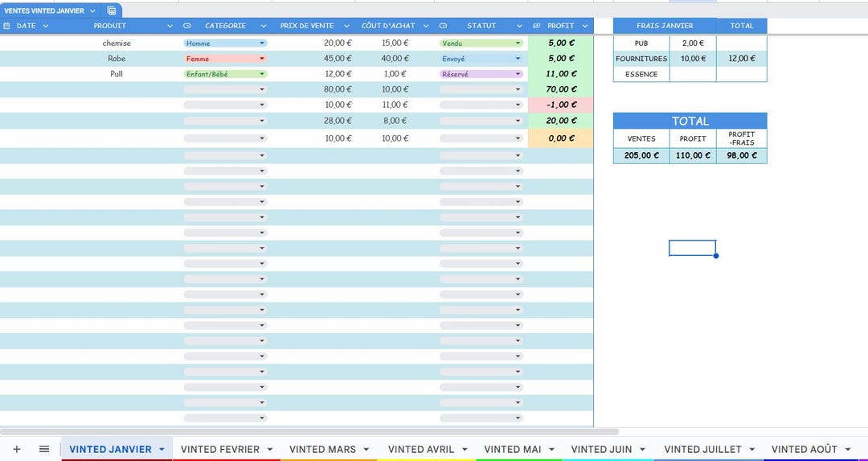Screen dimensions: 868x461
Task: Select the 12,00 € fees total cell
Action: click(x=742, y=58)
